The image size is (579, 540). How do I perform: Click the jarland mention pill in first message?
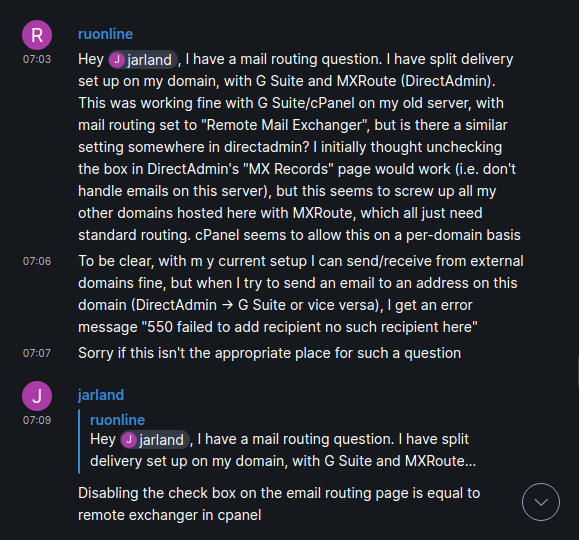click(143, 59)
